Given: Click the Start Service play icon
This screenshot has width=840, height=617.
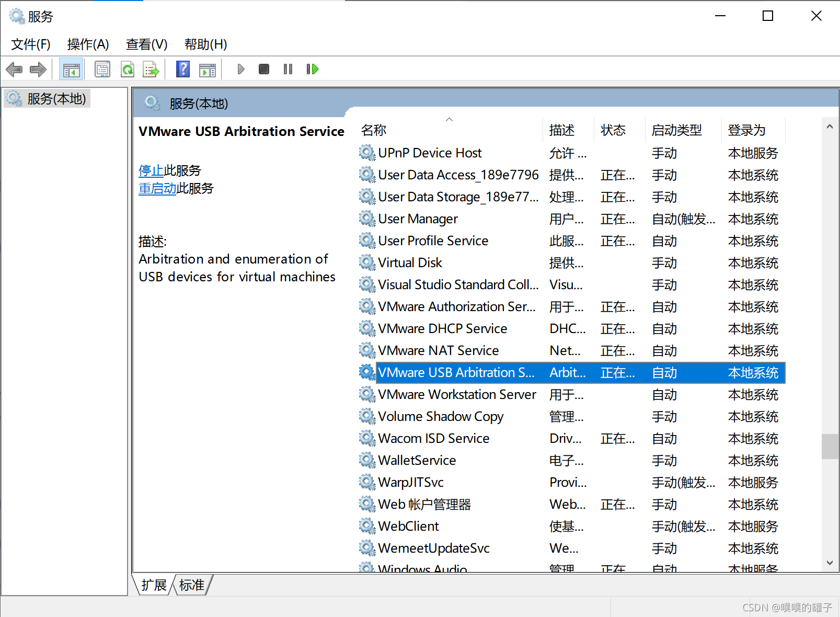Looking at the screenshot, I should (241, 69).
